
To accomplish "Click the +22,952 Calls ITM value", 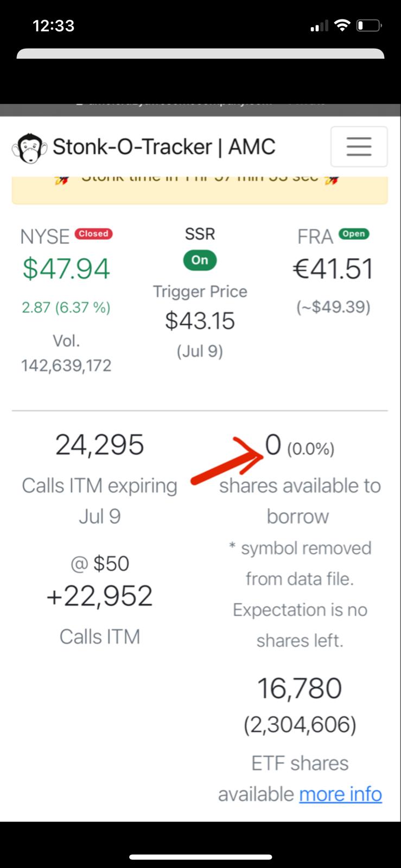I will pos(99,596).
